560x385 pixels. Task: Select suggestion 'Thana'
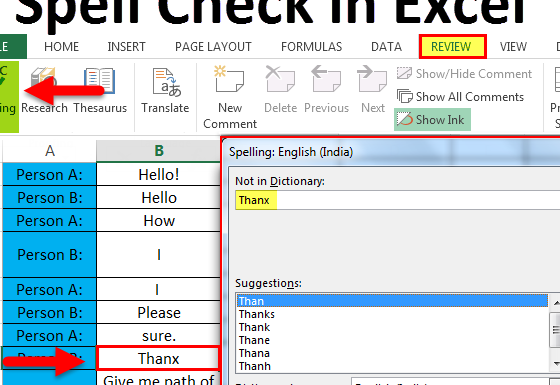tap(392, 353)
